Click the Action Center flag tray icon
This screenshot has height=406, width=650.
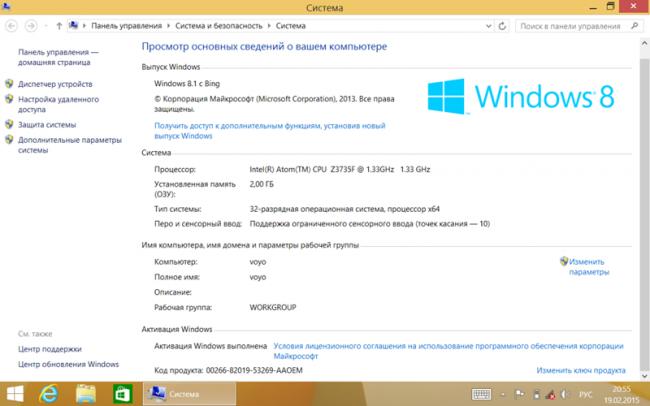point(519,394)
